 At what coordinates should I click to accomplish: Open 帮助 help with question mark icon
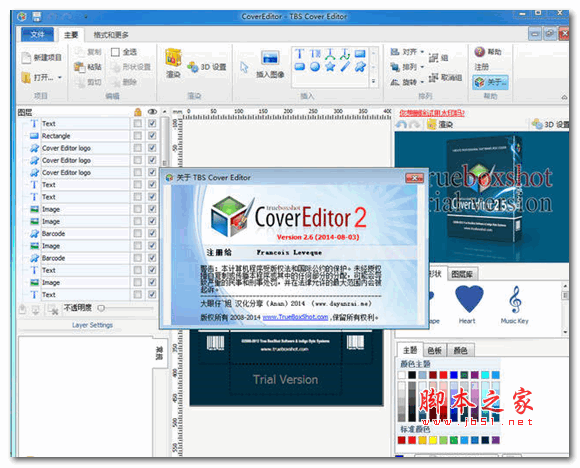[479, 52]
